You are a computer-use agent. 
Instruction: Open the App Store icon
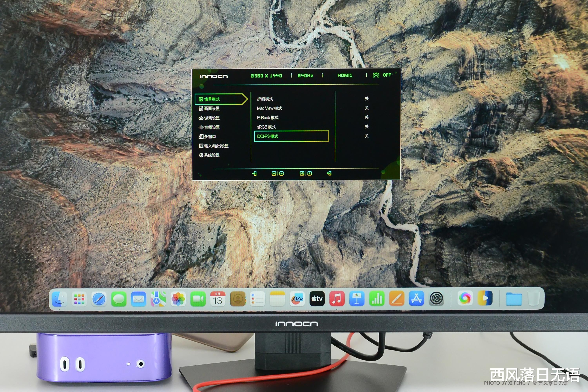point(416,299)
